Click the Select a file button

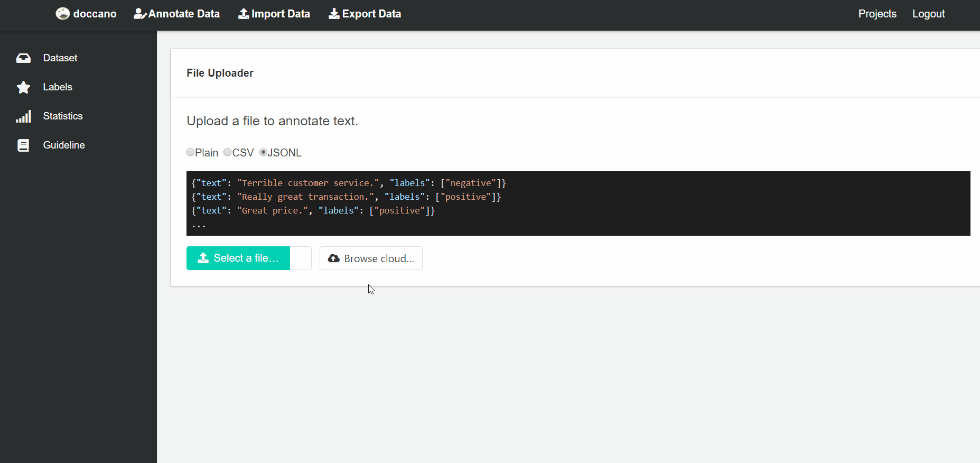pos(238,258)
